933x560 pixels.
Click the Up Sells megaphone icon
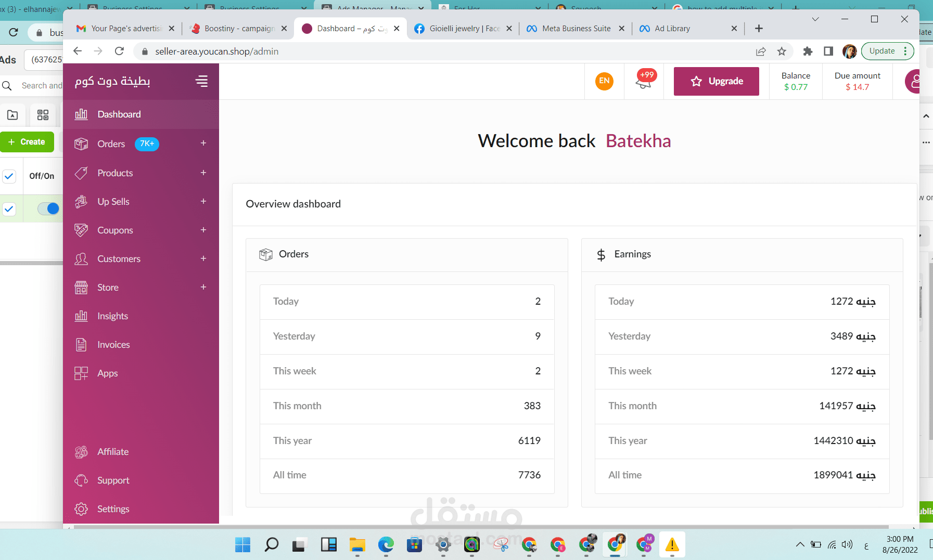tap(81, 201)
